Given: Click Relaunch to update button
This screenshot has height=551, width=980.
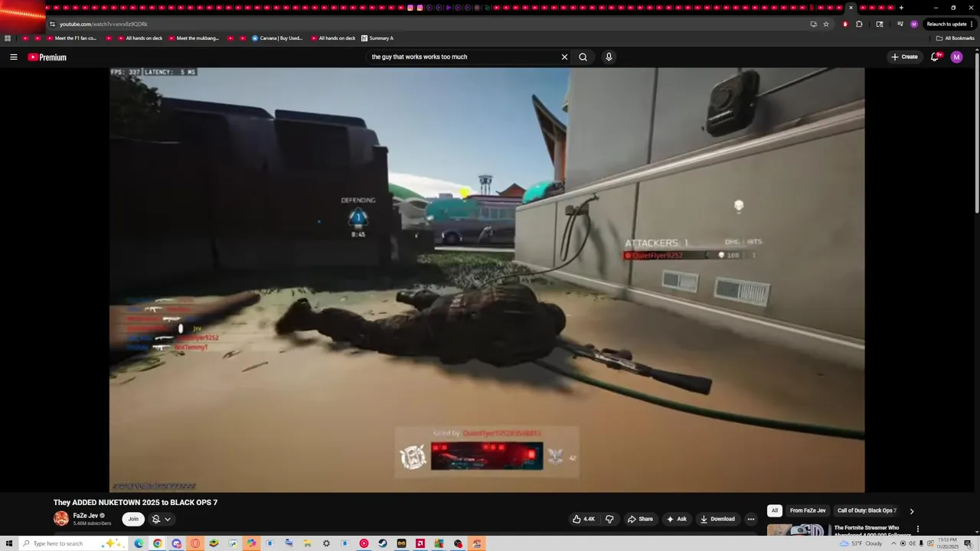Looking at the screenshot, I should coord(949,24).
